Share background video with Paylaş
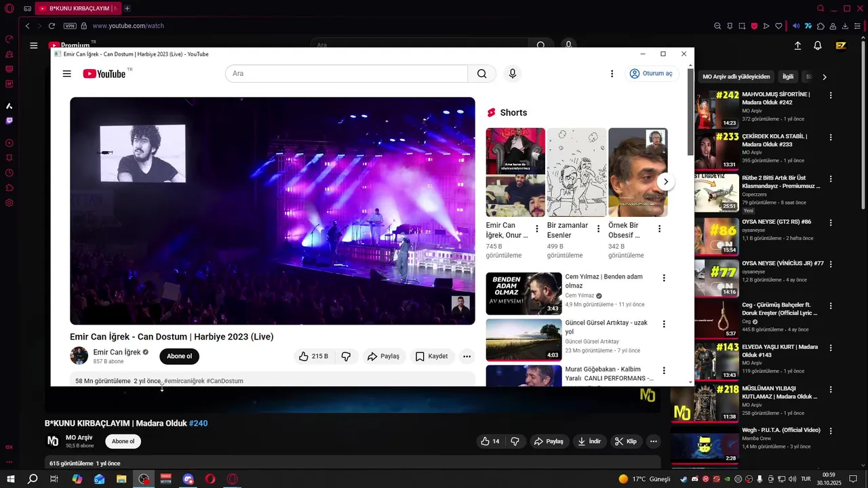The image size is (868, 488). (x=549, y=441)
